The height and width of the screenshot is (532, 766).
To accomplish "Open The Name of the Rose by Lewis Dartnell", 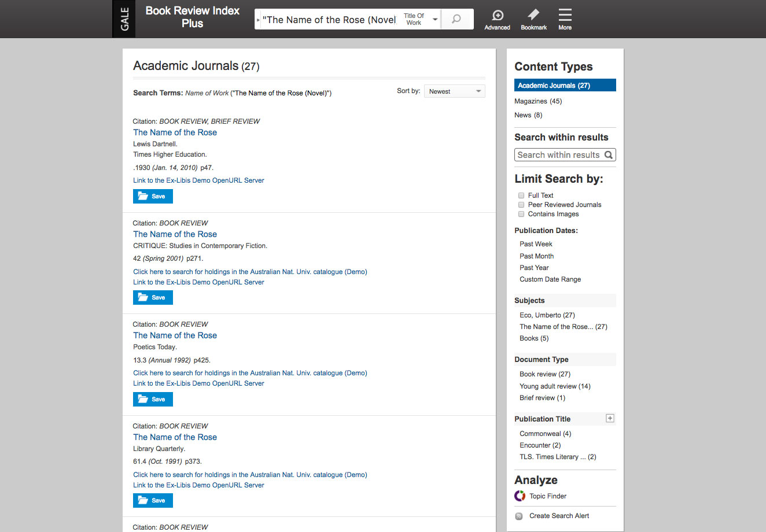I will [175, 132].
